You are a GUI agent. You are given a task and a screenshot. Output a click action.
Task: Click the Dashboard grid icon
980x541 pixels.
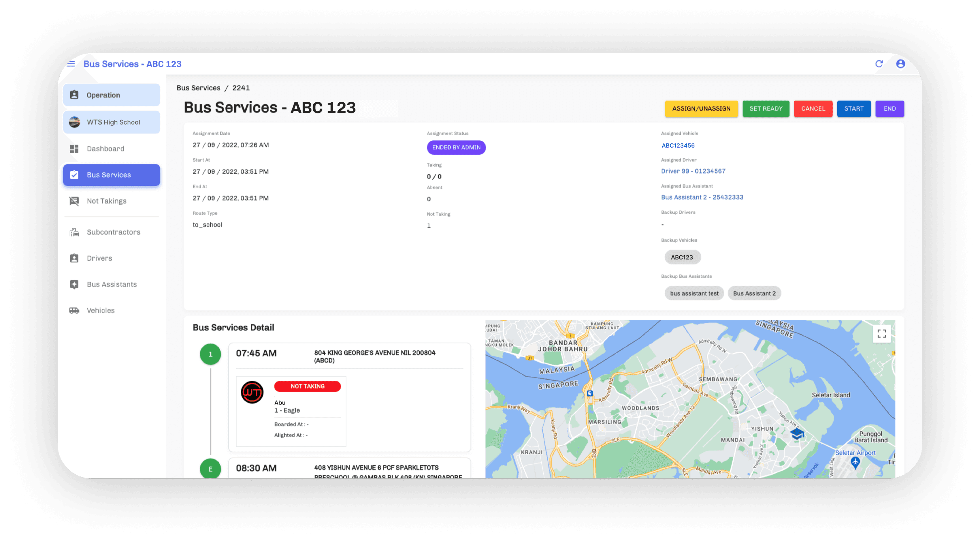[74, 149]
